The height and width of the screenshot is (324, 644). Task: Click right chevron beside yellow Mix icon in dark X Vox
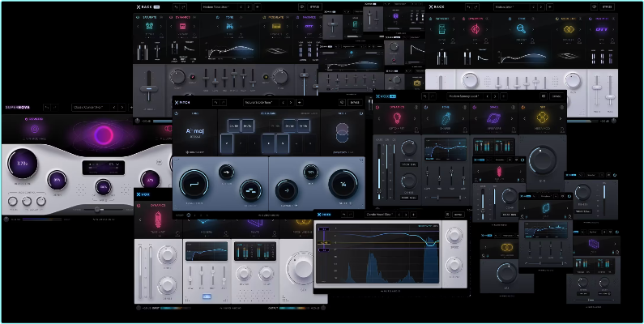561,119
